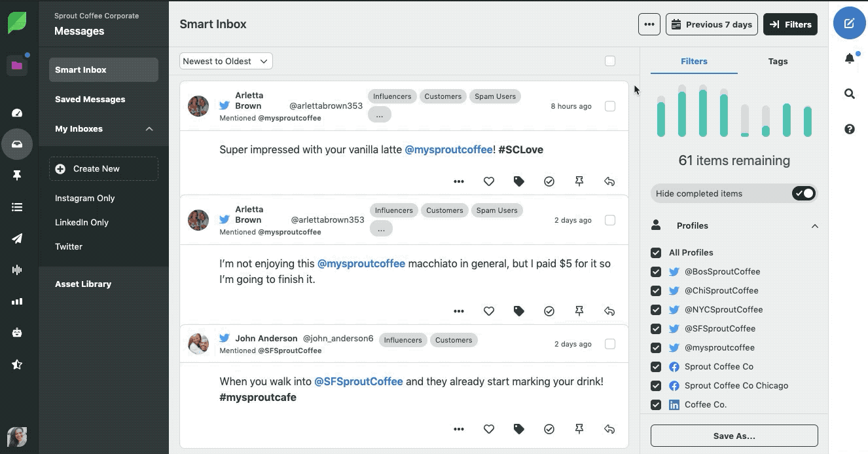868x454 pixels.
Task: Reply to the vanilla latte message
Action: coord(609,181)
